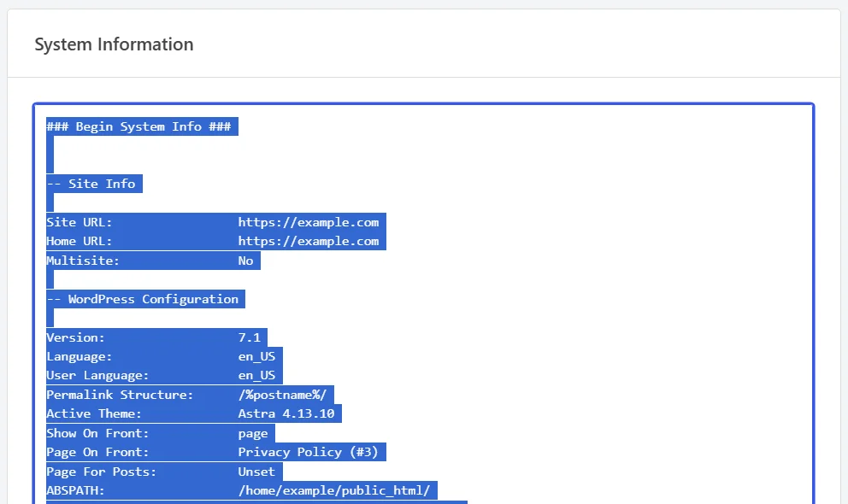Screen dimensions: 848x504
Task: Click the '-- Site Info' section line
Action: pos(91,184)
